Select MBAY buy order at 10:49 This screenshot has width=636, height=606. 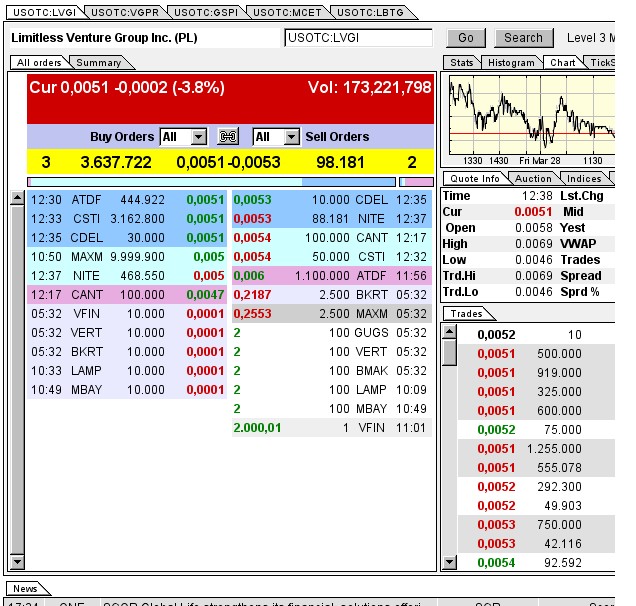[x=127, y=390]
